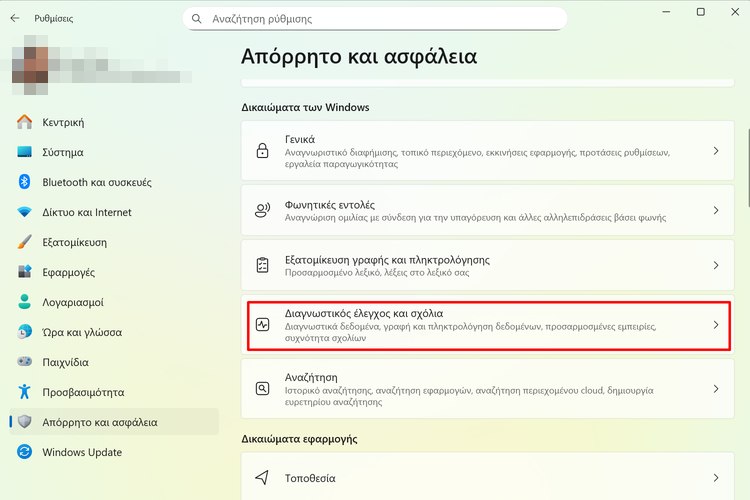The image size is (750, 500).
Task: Open the Γενικά privacy settings
Action: 487,151
